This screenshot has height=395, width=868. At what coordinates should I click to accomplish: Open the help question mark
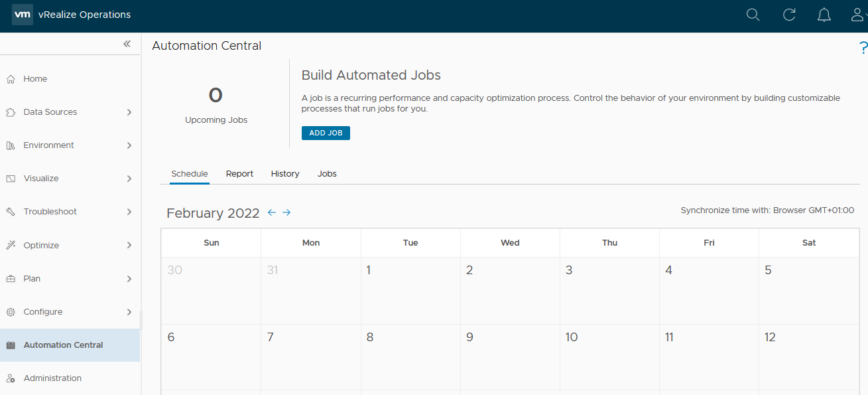pyautogui.click(x=863, y=47)
